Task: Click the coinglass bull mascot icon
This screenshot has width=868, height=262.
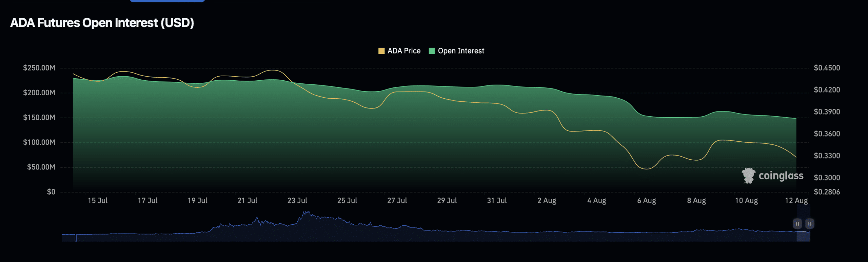Action: (748, 176)
